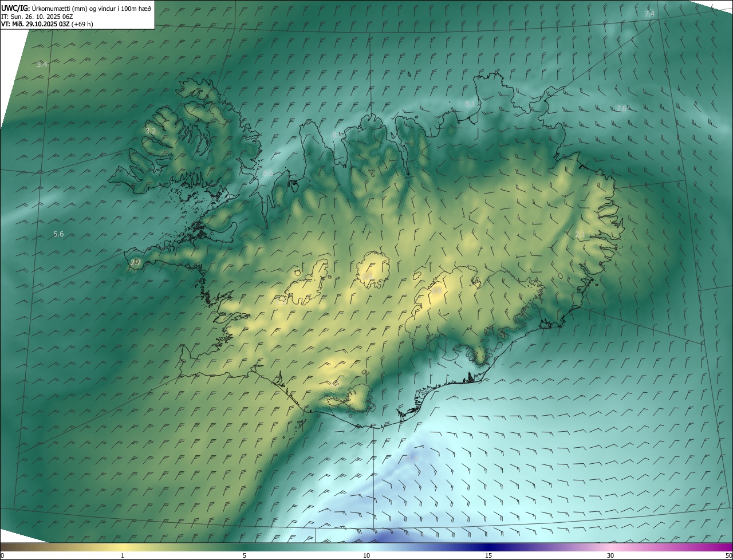Click the 30 tick label on the color scale
Screen dimensions: 733x560
pyautogui.click(x=610, y=556)
